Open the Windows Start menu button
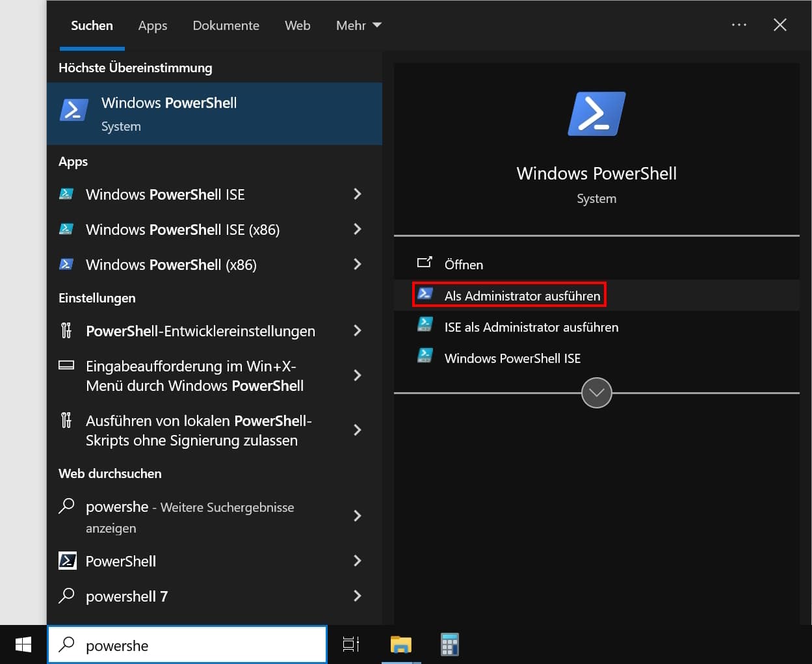This screenshot has height=664, width=812. tap(23, 644)
